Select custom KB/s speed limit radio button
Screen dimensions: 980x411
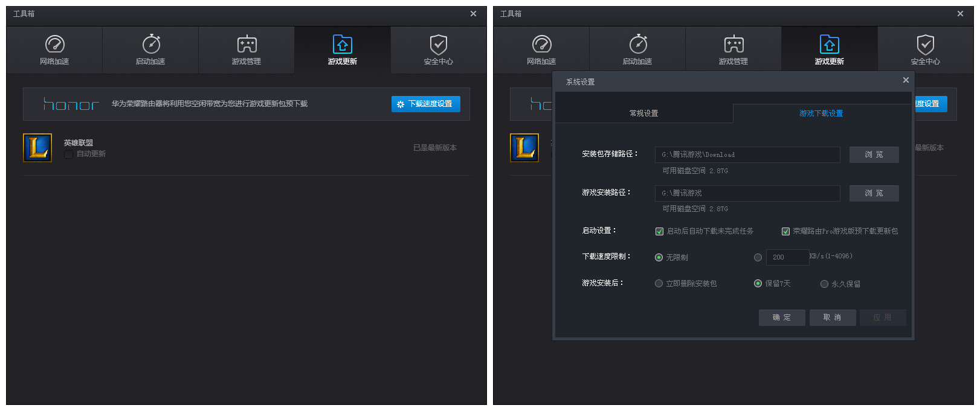(x=758, y=258)
